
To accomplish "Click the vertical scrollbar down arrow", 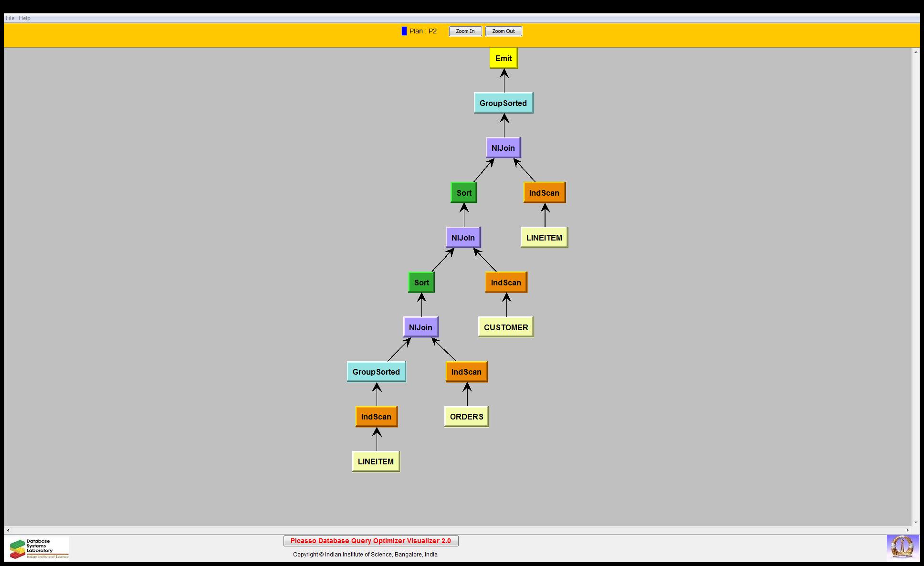I will point(915,523).
